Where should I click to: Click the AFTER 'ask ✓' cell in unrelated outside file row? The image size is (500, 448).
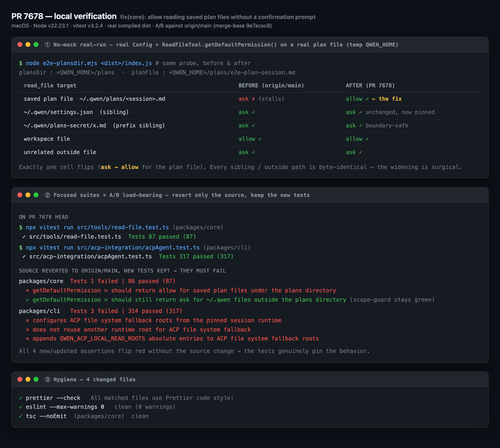(x=354, y=152)
